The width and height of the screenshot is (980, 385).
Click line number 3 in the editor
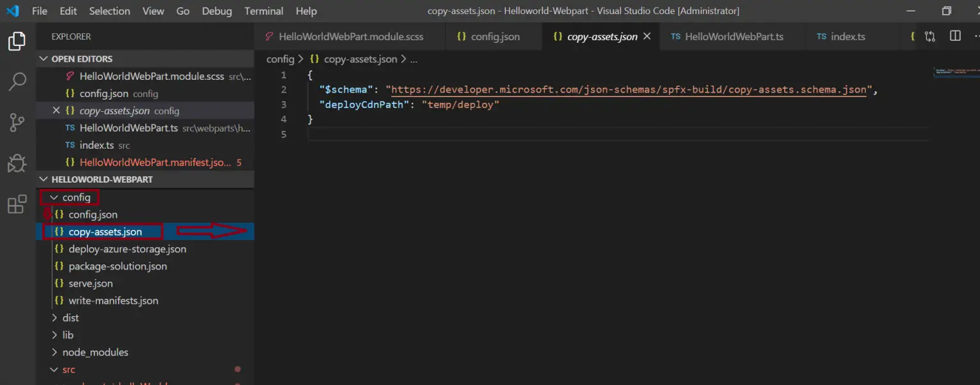(283, 104)
